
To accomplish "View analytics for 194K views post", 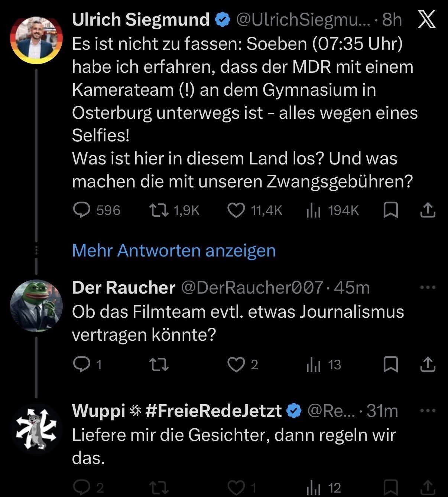I will tap(313, 210).
